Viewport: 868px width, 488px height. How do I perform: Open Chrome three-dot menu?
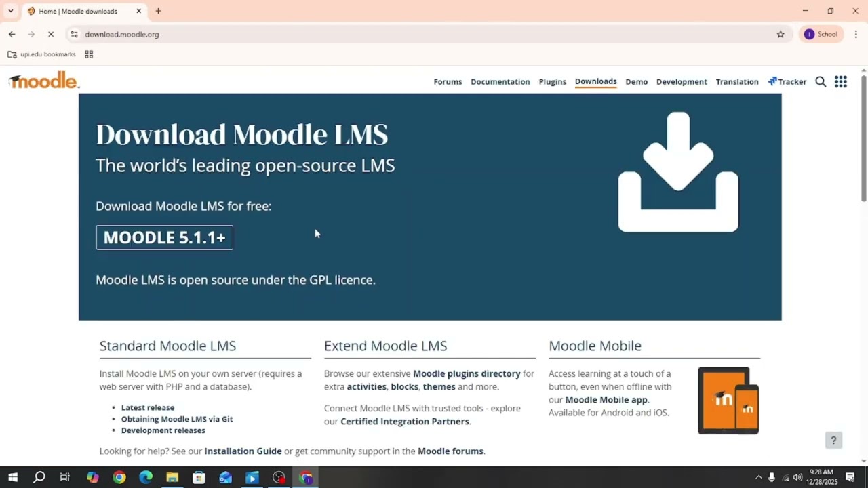pyautogui.click(x=856, y=34)
